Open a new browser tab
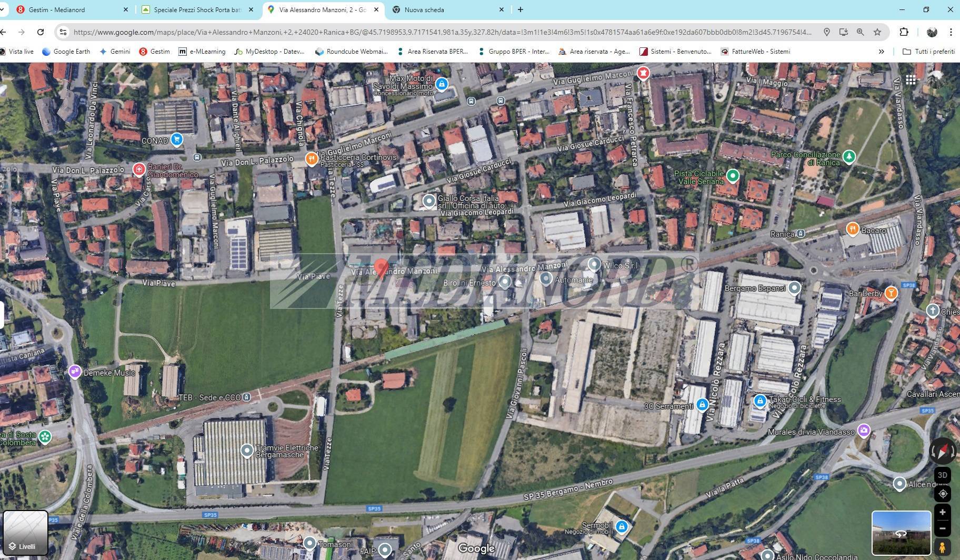 (x=520, y=9)
